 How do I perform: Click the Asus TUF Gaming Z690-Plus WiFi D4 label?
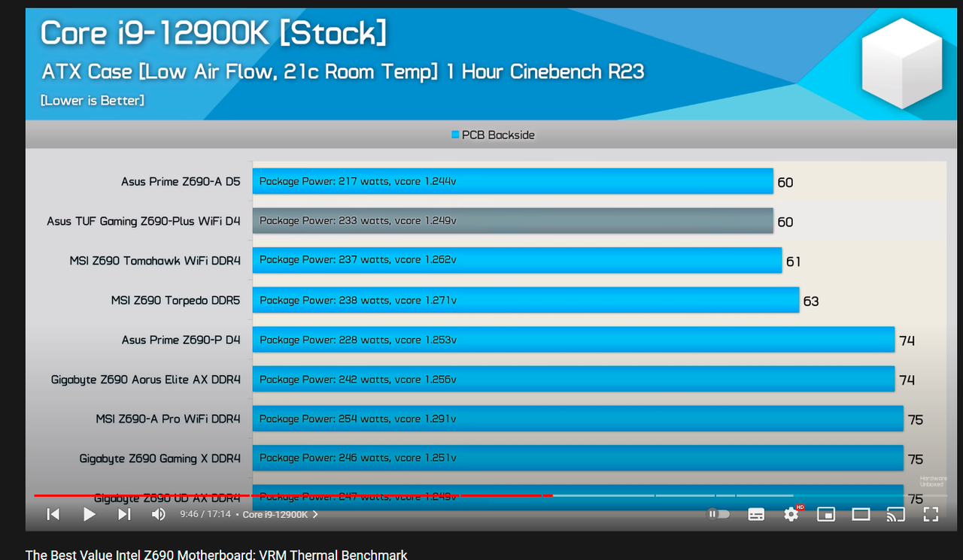coord(144,221)
